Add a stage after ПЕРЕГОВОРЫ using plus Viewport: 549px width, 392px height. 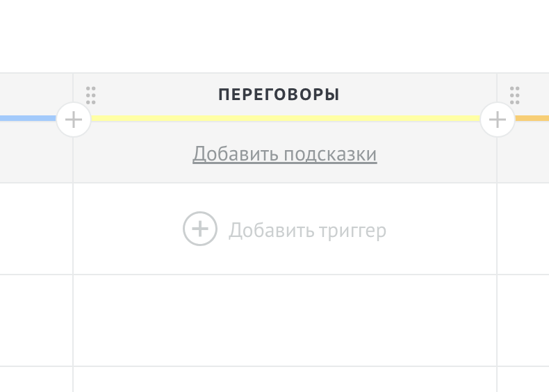tap(498, 120)
